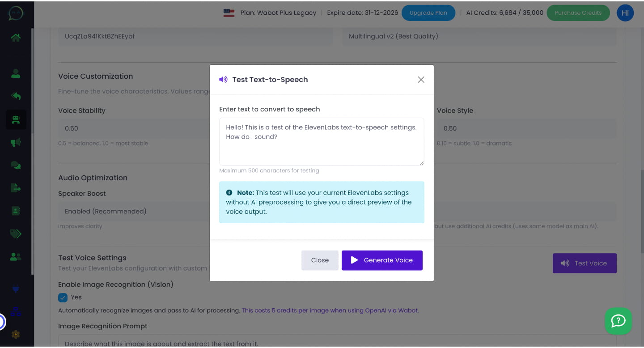Close the Test Text-to-Speech dialog with X
Viewport: 644px width, 348px height.
point(421,80)
